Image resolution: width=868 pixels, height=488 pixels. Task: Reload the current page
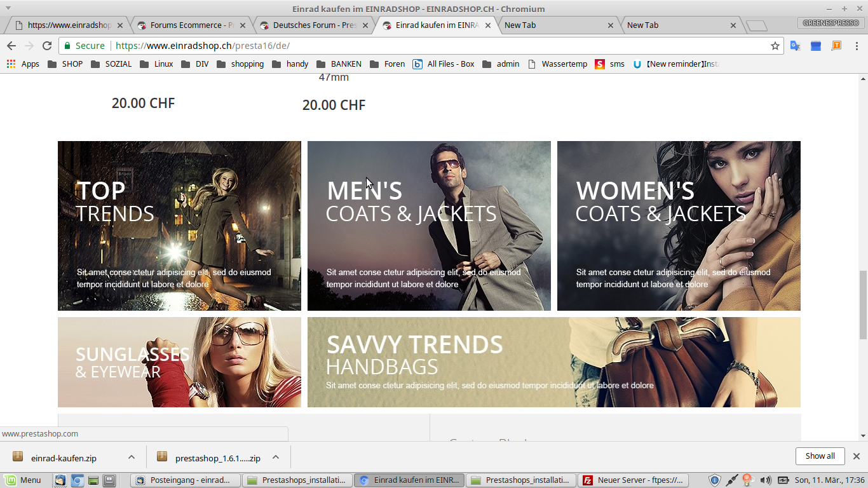(x=46, y=46)
